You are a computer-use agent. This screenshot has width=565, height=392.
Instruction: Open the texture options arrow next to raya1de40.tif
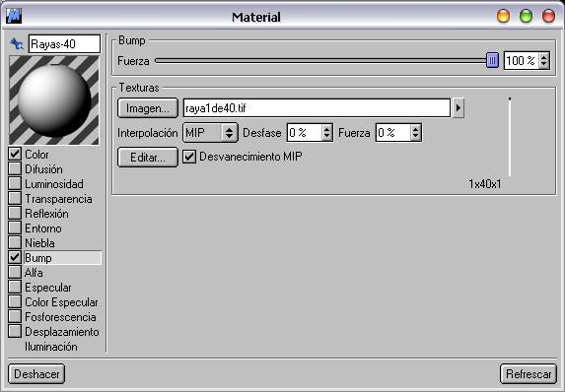point(458,107)
